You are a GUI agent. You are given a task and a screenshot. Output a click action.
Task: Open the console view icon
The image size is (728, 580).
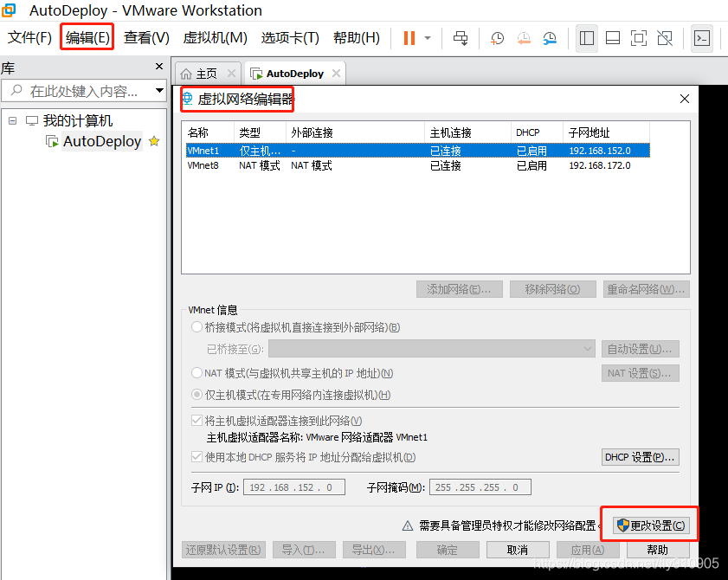[701, 38]
